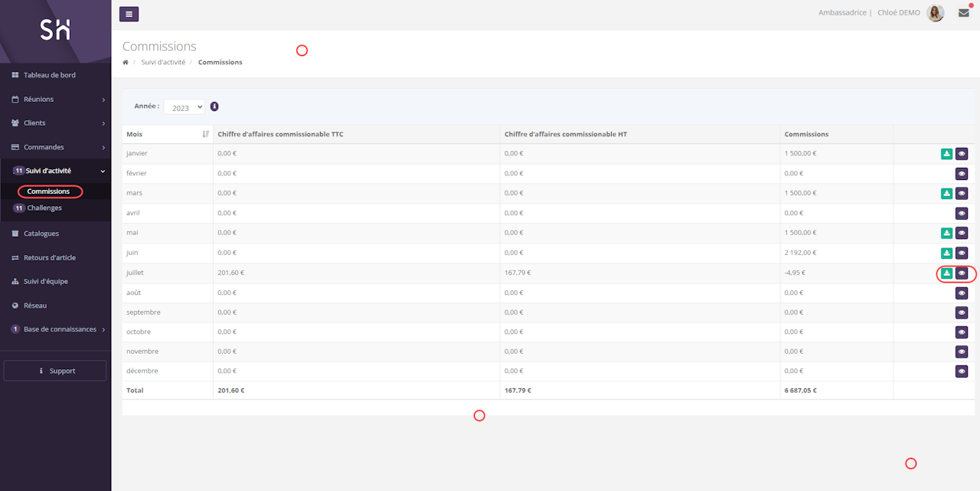
Task: Click the Support button
Action: (55, 371)
